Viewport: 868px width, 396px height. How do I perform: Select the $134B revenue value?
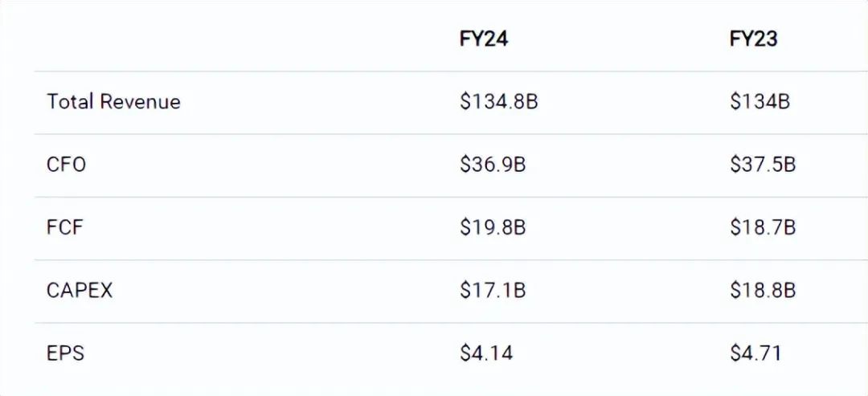tap(759, 102)
